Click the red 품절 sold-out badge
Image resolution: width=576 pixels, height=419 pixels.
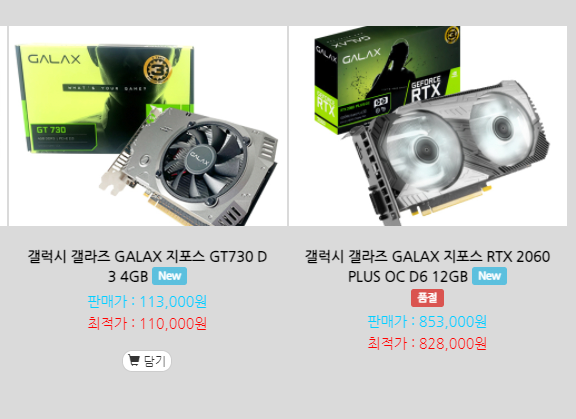[427, 298]
